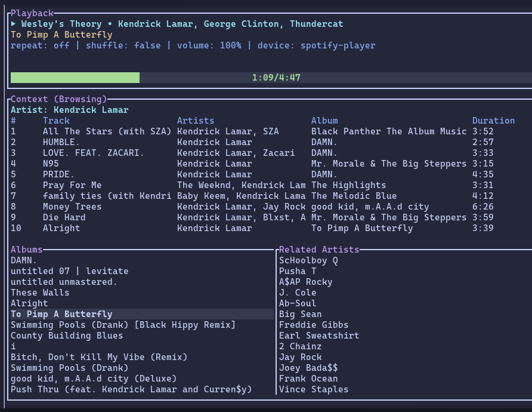Image resolution: width=532 pixels, height=412 pixels.
Task: Click the duration 6:26 of Money Trees
Action: (x=483, y=207)
